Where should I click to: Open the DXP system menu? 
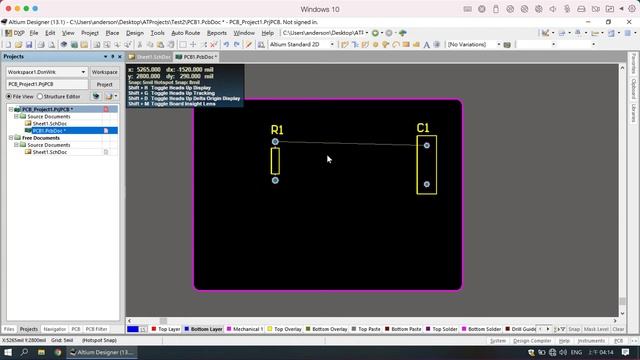[15, 33]
